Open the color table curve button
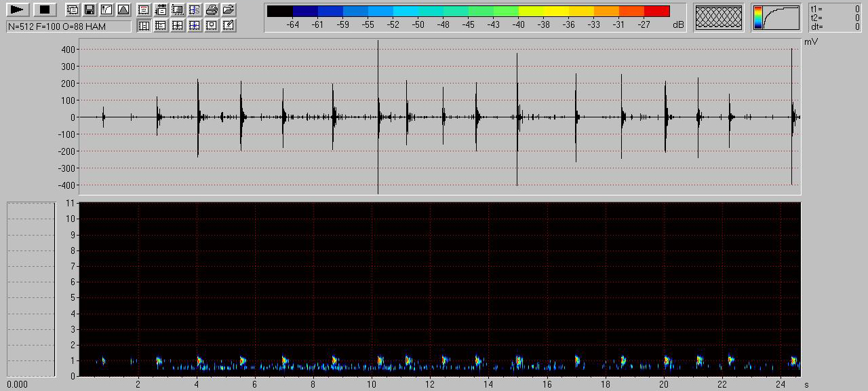 click(x=776, y=18)
